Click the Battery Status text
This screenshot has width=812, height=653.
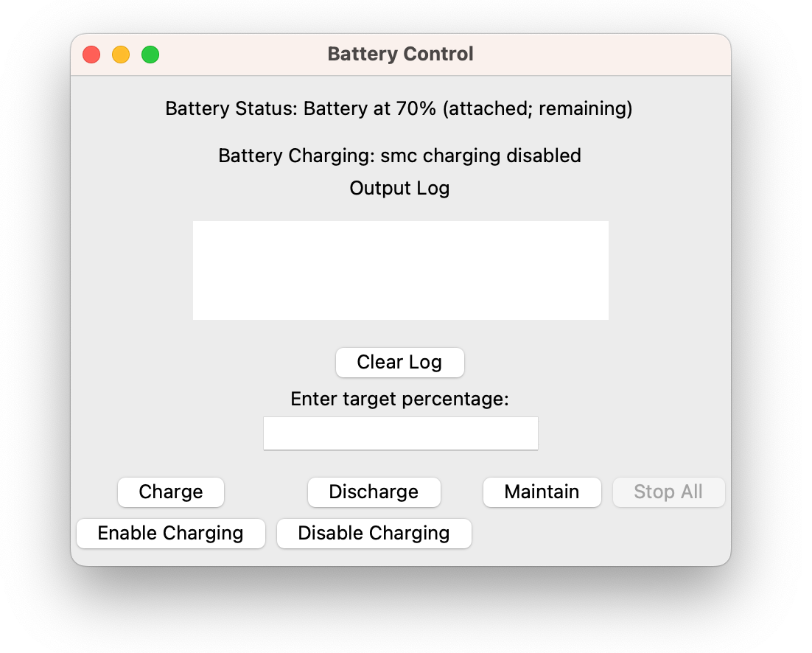tap(399, 108)
